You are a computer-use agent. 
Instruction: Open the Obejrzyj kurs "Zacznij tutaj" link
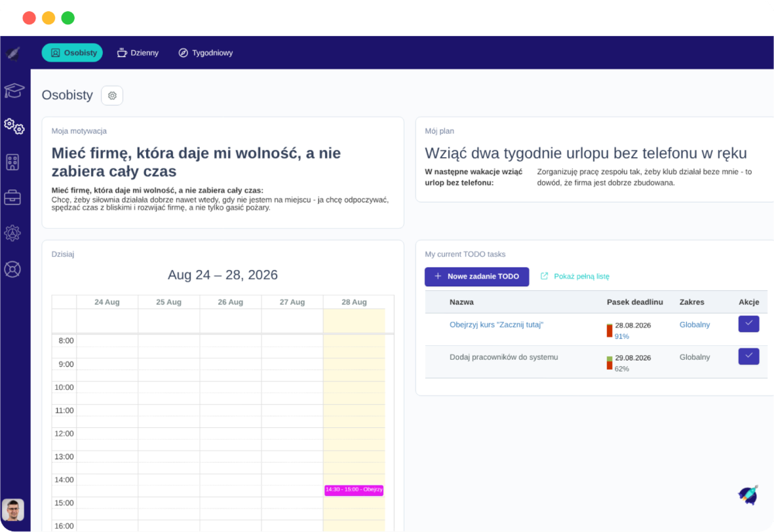click(x=496, y=325)
